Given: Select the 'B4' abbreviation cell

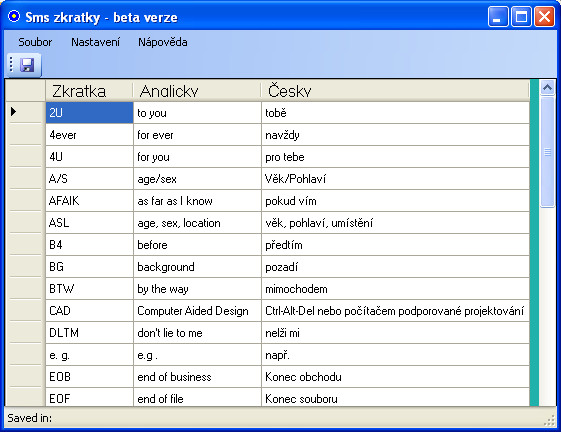Looking at the screenshot, I should tap(89, 245).
